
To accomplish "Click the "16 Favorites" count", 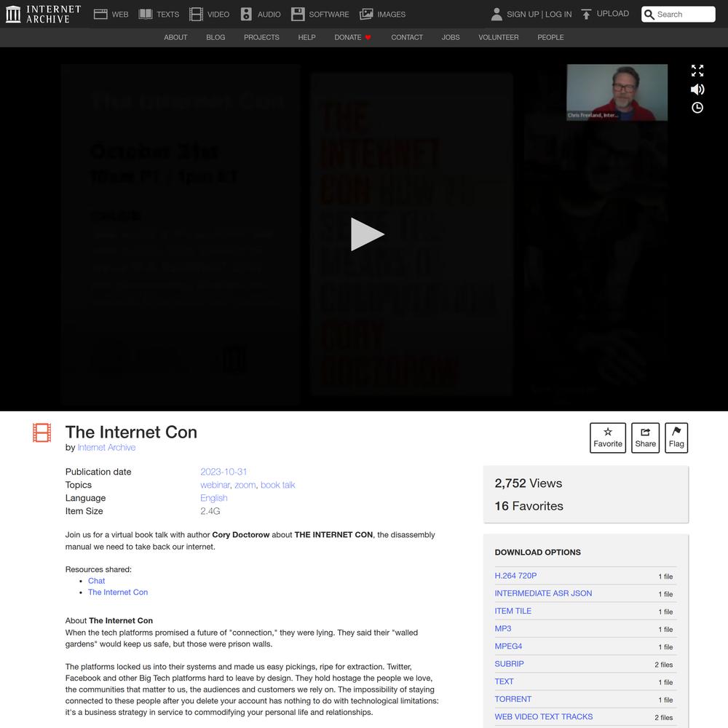I will click(529, 506).
